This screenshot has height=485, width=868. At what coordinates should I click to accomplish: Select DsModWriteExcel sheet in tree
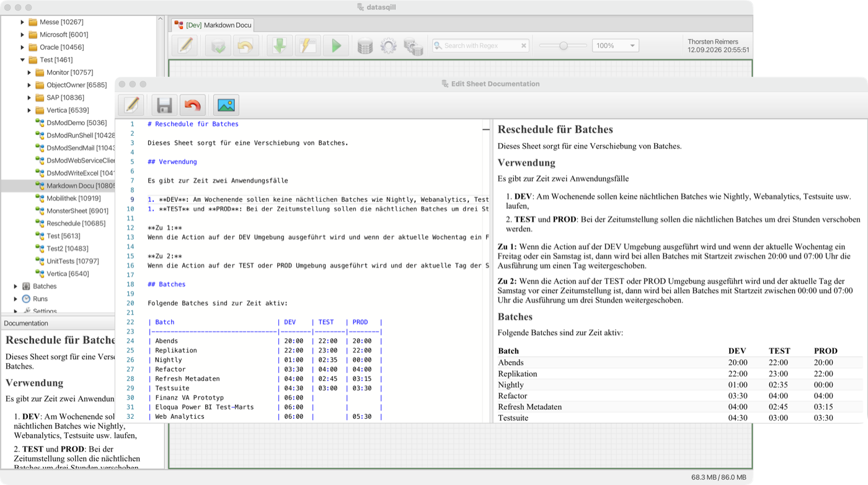pyautogui.click(x=81, y=173)
